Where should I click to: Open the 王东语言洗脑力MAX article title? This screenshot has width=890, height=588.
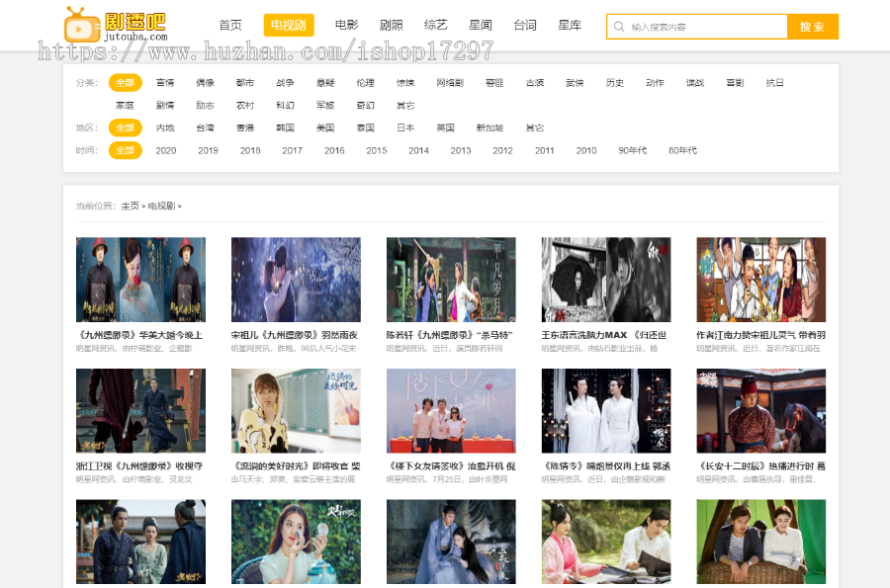point(604,335)
